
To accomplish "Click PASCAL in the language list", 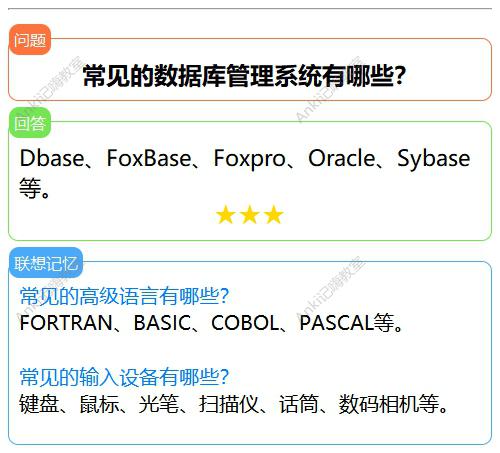I will pos(337,323).
